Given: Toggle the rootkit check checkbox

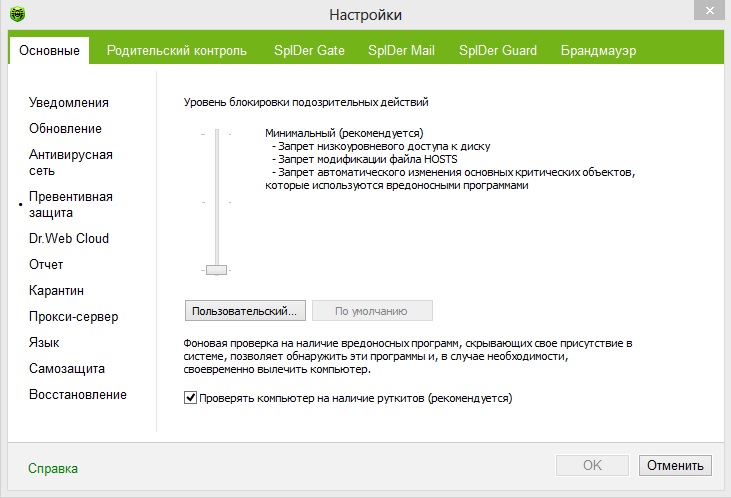Looking at the screenshot, I should pyautogui.click(x=190, y=398).
